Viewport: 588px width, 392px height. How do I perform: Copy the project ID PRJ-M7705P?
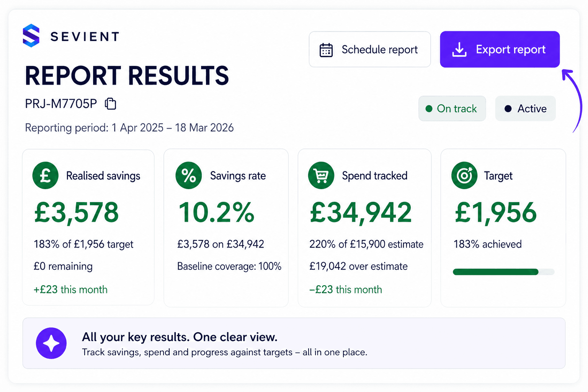(x=111, y=104)
